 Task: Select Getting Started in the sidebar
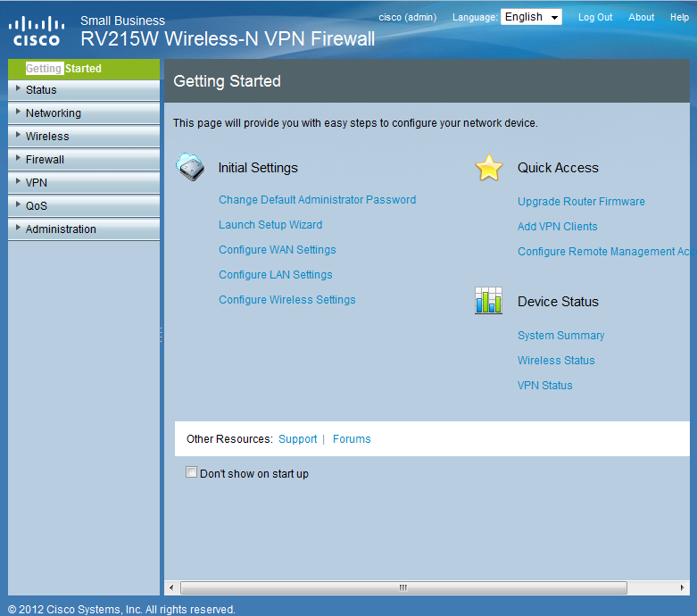63,69
